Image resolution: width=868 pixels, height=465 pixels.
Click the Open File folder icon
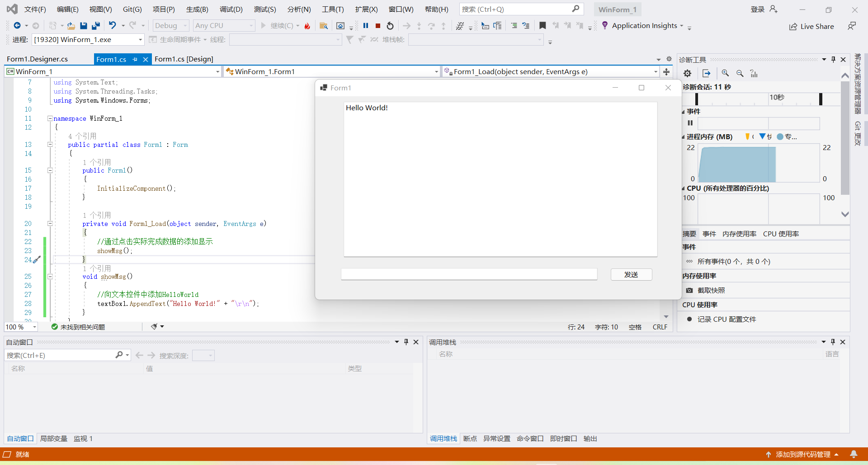[71, 26]
